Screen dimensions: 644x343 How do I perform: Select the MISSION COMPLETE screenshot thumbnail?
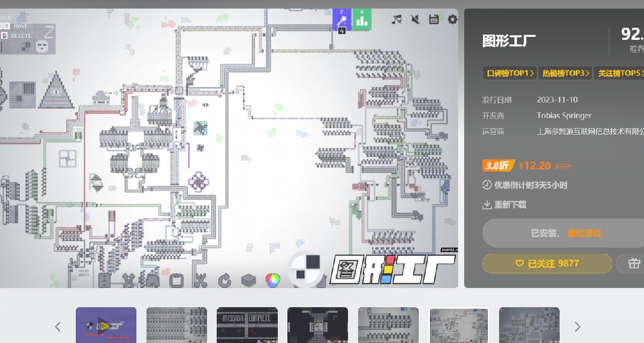[x=247, y=325]
